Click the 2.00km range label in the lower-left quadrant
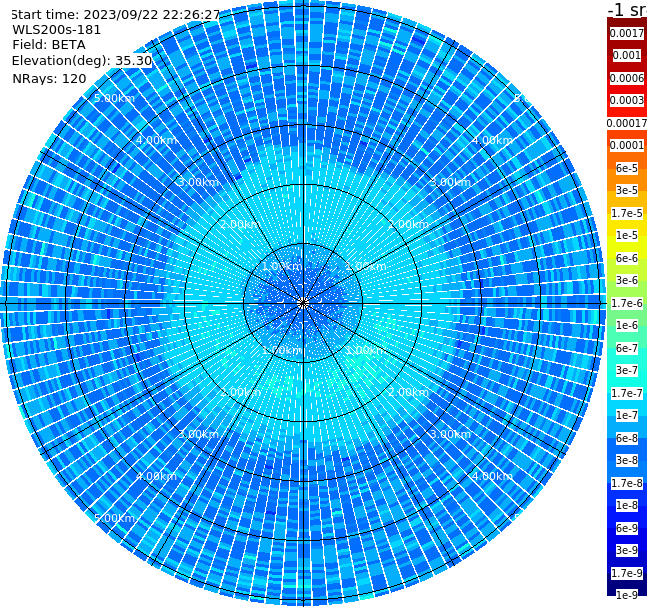The image size is (647, 607). 241,392
